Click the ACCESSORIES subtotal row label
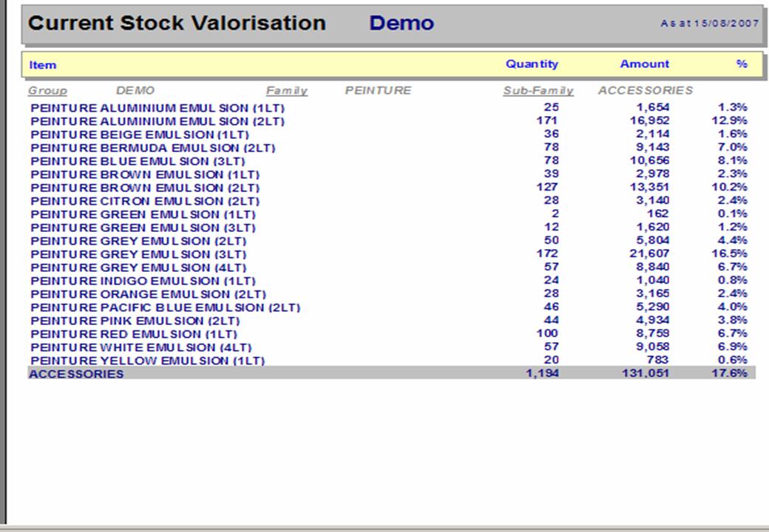Image resolution: width=769 pixels, height=532 pixels. point(76,374)
